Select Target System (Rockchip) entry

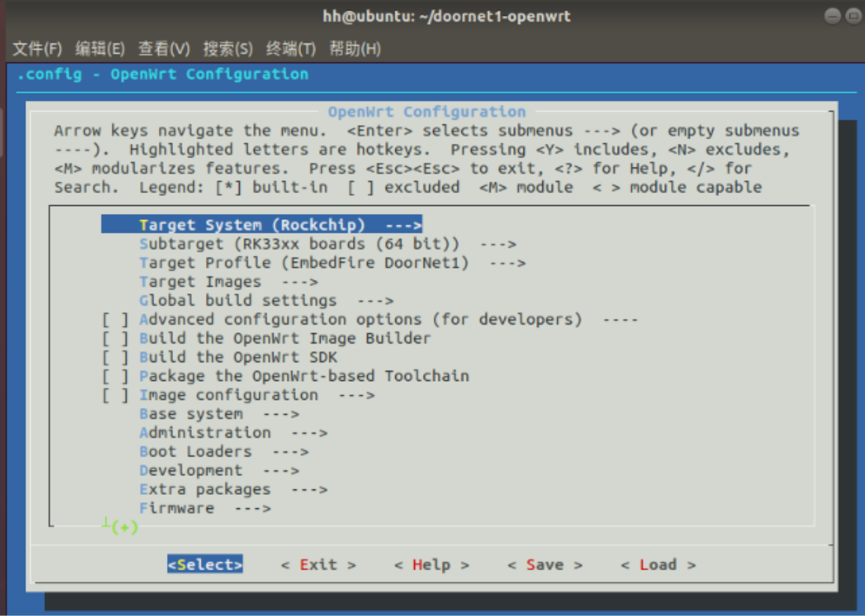pos(261,225)
